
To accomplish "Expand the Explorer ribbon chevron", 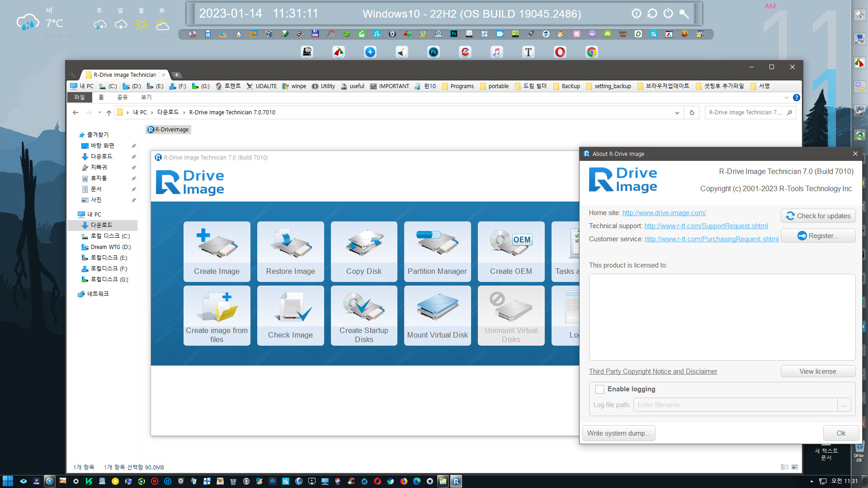I will pos(787,98).
